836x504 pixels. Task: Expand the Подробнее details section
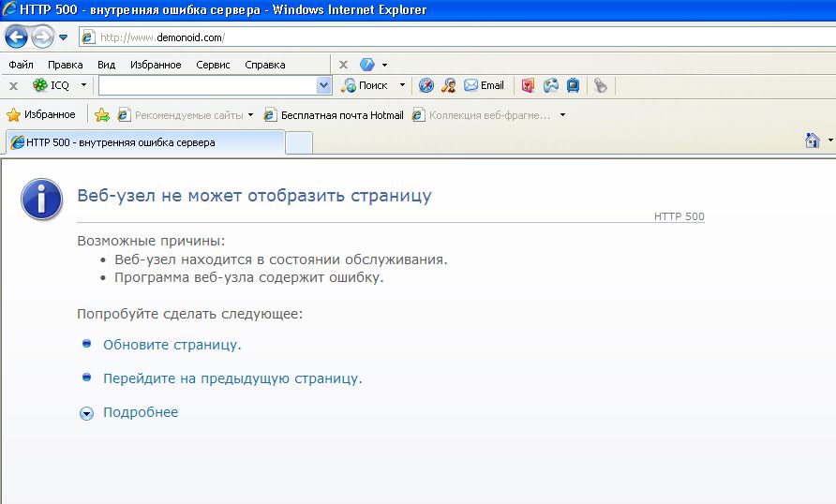point(140,412)
